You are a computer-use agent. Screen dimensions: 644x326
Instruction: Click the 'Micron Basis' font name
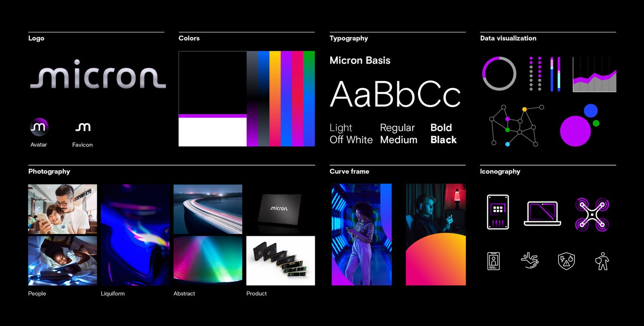[360, 60]
